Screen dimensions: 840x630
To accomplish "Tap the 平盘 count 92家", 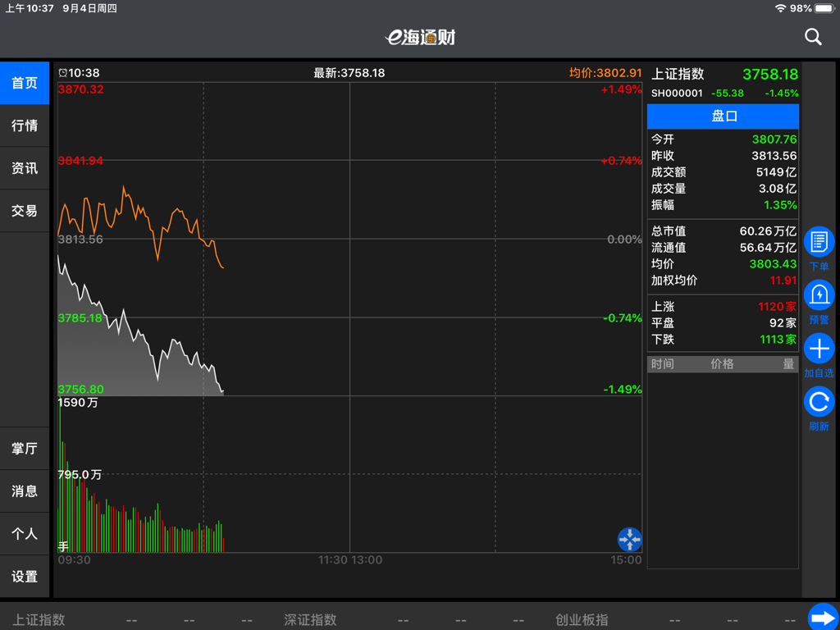I will (783, 323).
